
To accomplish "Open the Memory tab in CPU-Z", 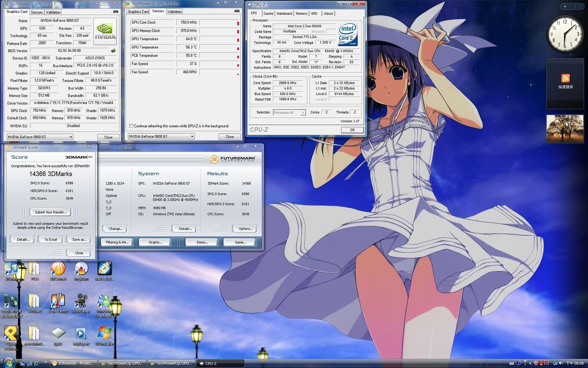I will (301, 14).
